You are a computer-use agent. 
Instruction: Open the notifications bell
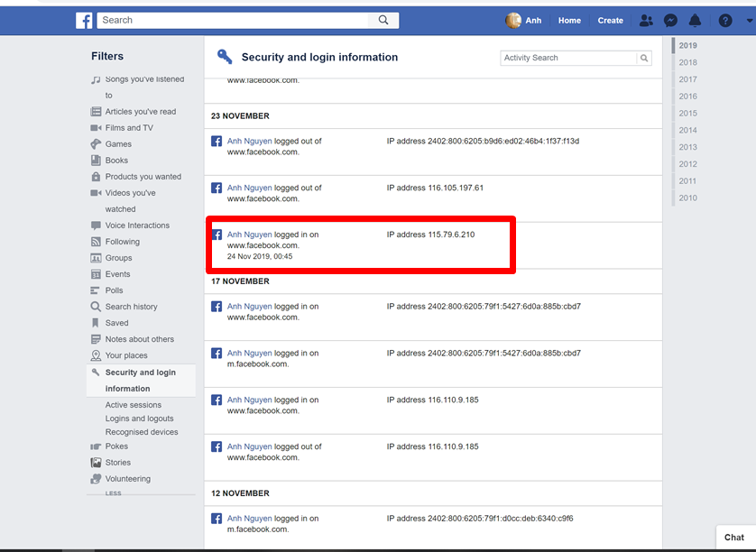tap(695, 20)
